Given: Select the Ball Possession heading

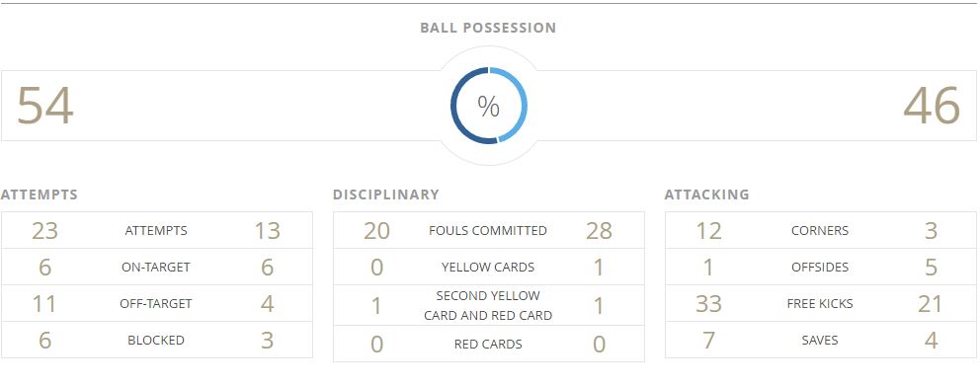Looking at the screenshot, I should [x=488, y=28].
